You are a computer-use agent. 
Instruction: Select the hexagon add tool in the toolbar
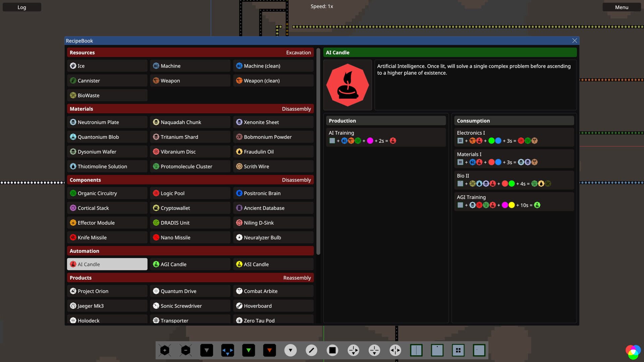pos(164,350)
